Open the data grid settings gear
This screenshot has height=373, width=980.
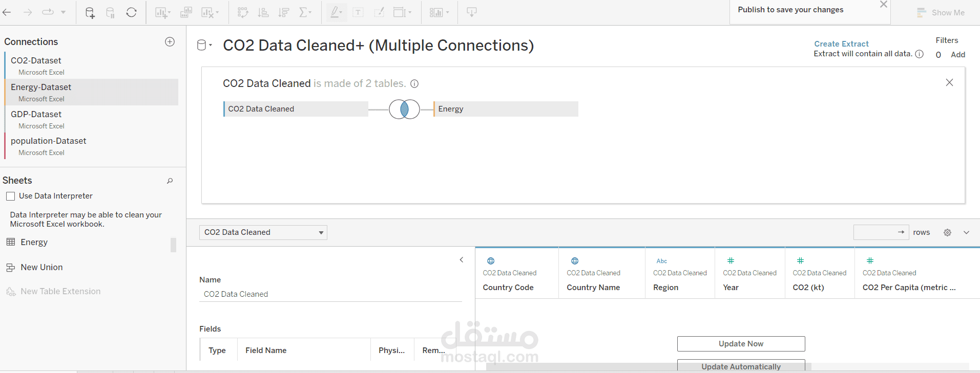click(x=948, y=232)
